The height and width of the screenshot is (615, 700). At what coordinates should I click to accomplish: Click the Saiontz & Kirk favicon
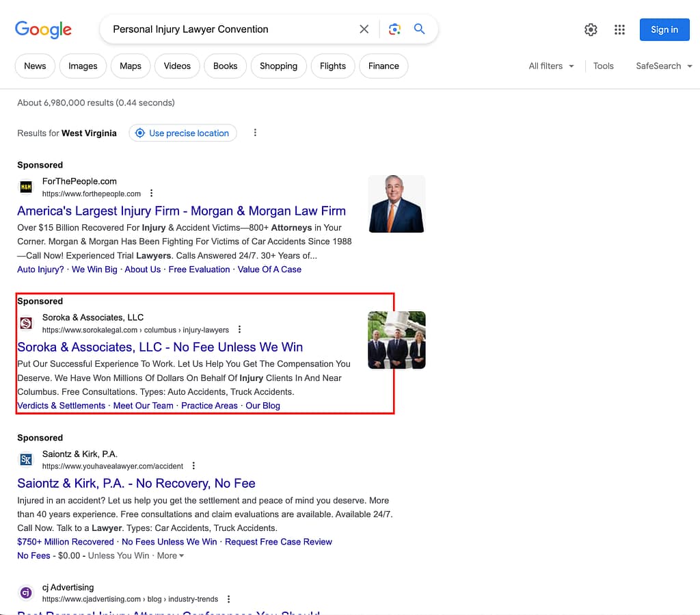tap(26, 459)
